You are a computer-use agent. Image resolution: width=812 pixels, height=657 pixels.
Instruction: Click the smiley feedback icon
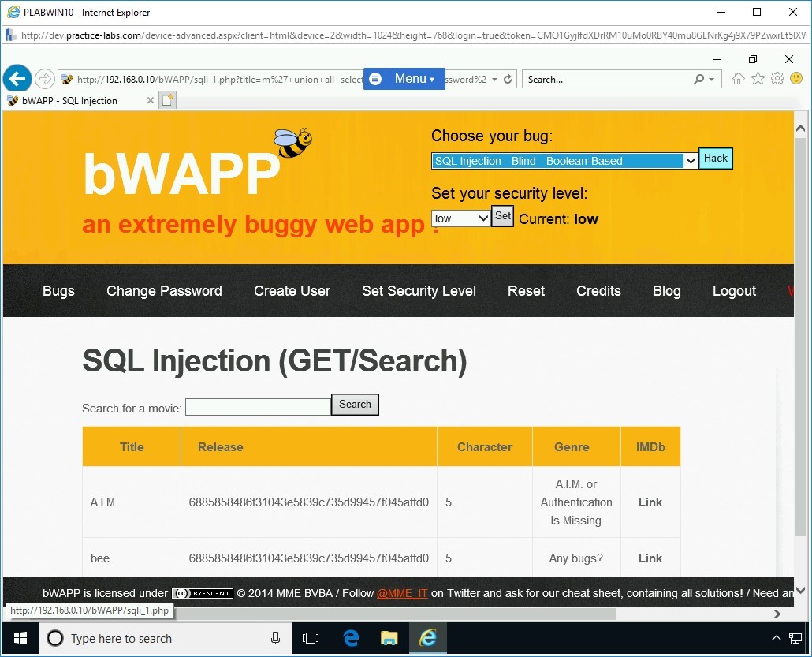point(796,79)
